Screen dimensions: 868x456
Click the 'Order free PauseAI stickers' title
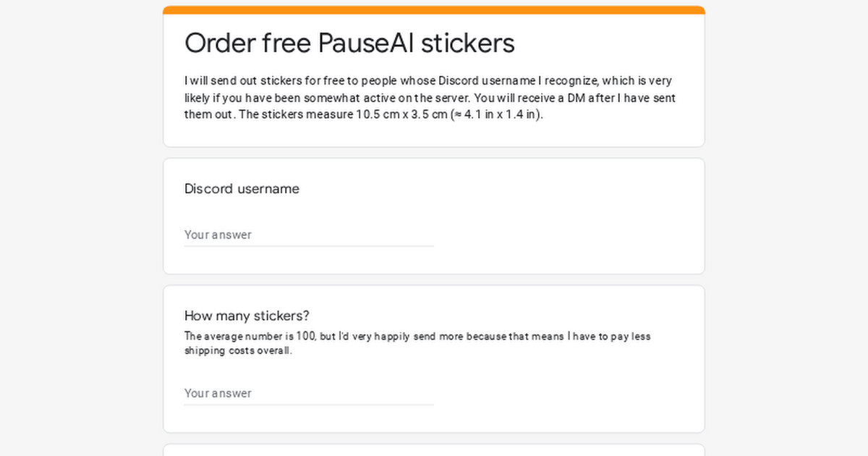coord(349,43)
